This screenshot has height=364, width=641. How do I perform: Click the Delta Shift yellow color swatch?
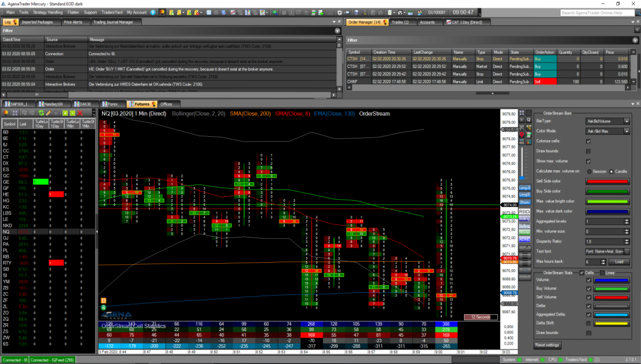coord(611,323)
